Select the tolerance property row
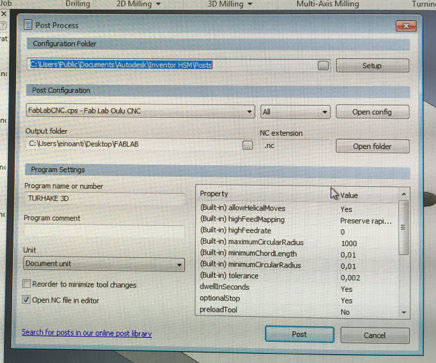This screenshot has width=436, height=363. [x=298, y=277]
